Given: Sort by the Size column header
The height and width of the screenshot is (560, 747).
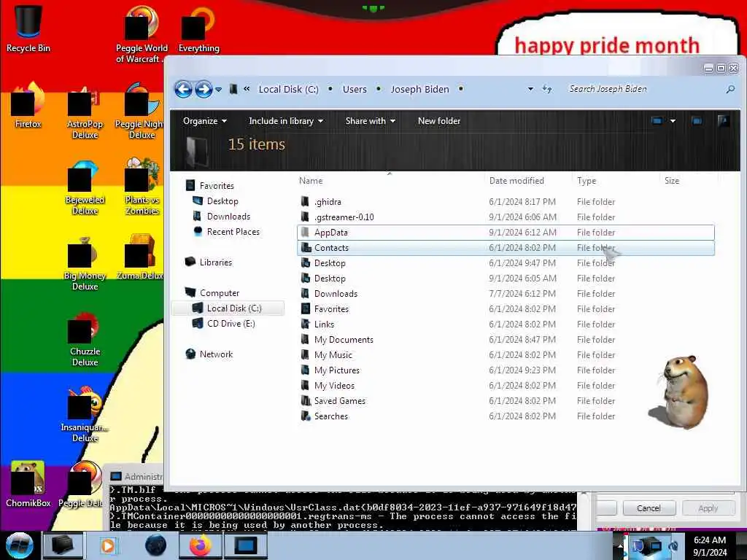Looking at the screenshot, I should pos(672,181).
